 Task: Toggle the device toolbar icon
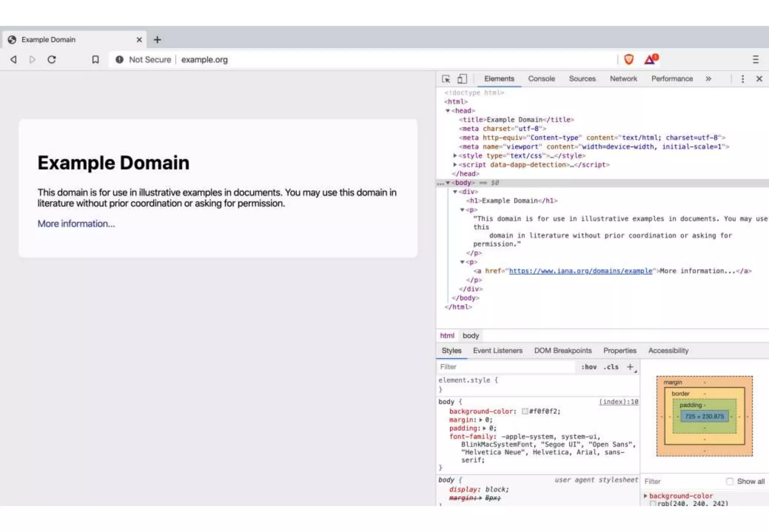462,79
